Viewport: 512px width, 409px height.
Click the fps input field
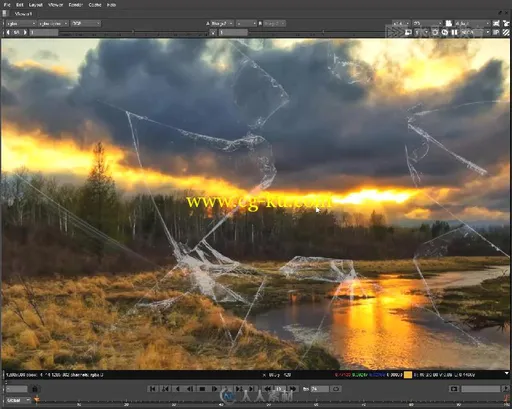[319, 389]
